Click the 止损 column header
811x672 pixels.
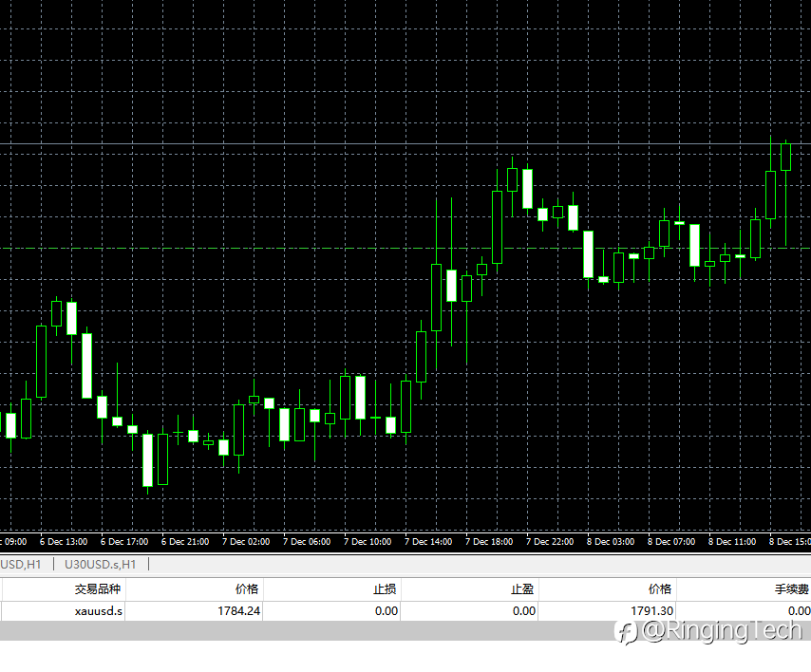pyautogui.click(x=385, y=588)
